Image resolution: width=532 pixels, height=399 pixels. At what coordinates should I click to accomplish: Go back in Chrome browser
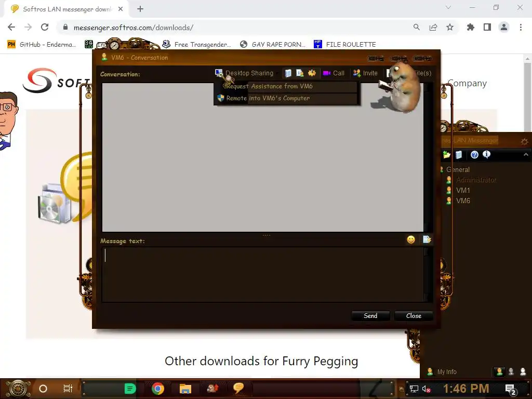(11, 28)
